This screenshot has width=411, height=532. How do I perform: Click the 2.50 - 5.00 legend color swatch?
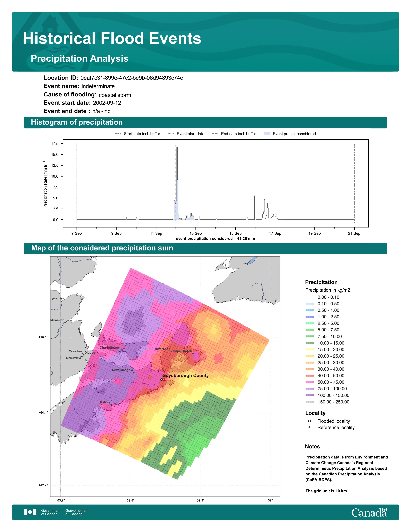point(310,324)
